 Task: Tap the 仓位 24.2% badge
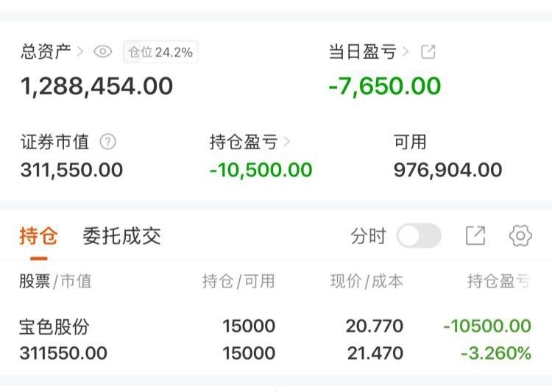(x=160, y=51)
